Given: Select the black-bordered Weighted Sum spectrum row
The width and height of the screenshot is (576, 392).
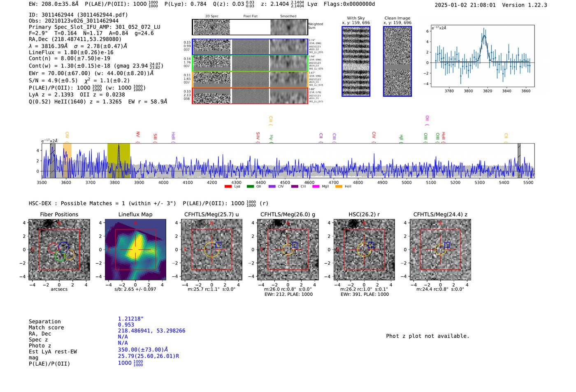Looking at the screenshot, I should (x=250, y=27).
